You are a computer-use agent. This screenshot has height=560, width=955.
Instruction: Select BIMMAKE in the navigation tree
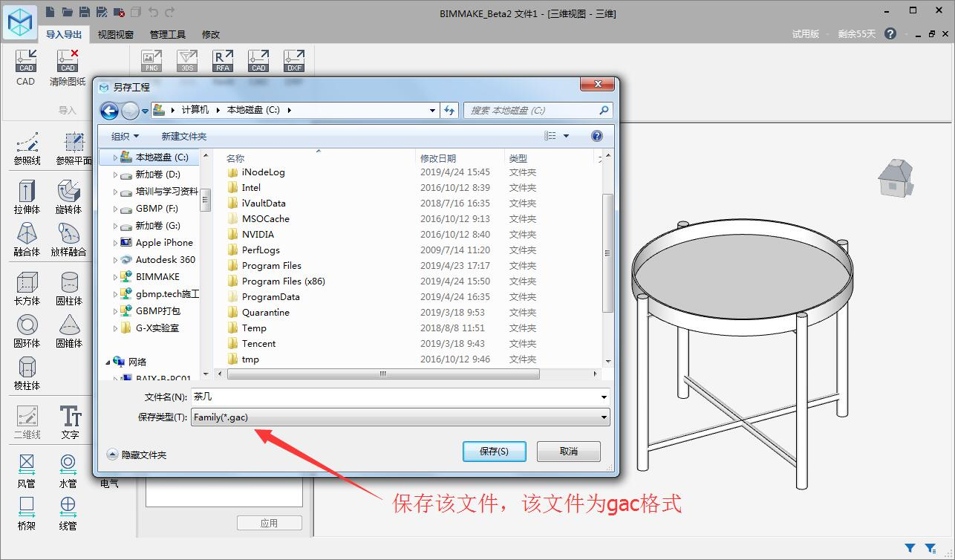[157, 277]
